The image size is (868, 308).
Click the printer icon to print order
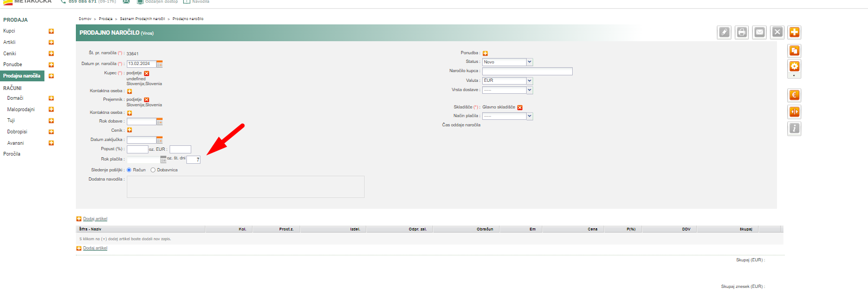tap(742, 32)
